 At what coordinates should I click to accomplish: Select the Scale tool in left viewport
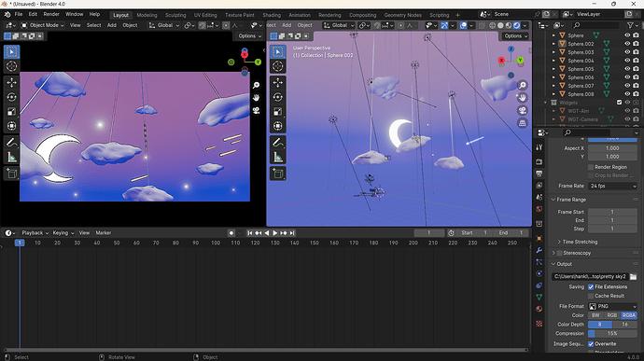tap(11, 112)
